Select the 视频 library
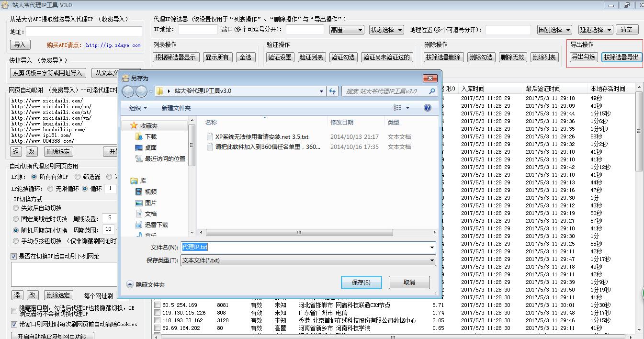The height and width of the screenshot is (339, 644). 150,192
